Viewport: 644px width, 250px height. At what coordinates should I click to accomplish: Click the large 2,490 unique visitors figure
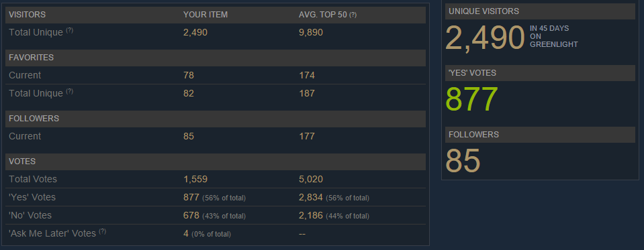click(x=485, y=38)
